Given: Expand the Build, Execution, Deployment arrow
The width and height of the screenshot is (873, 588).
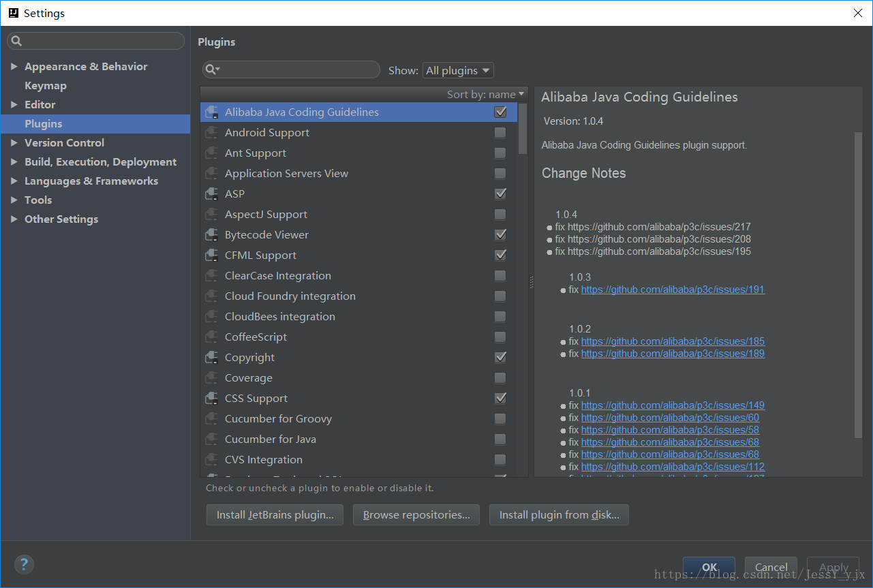Looking at the screenshot, I should point(14,161).
